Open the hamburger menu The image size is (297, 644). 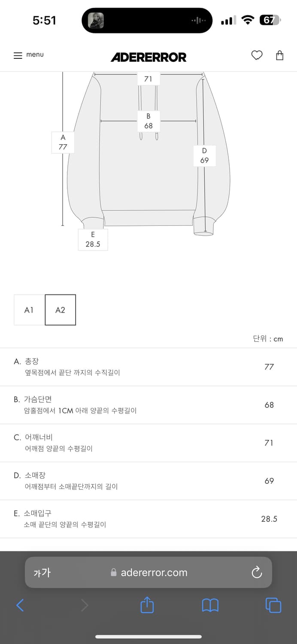click(18, 55)
